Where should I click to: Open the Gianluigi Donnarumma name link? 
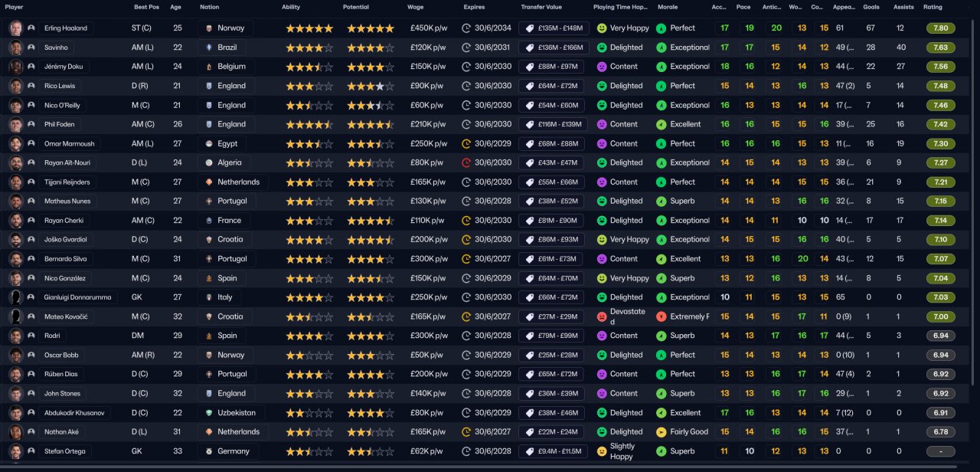(78, 297)
